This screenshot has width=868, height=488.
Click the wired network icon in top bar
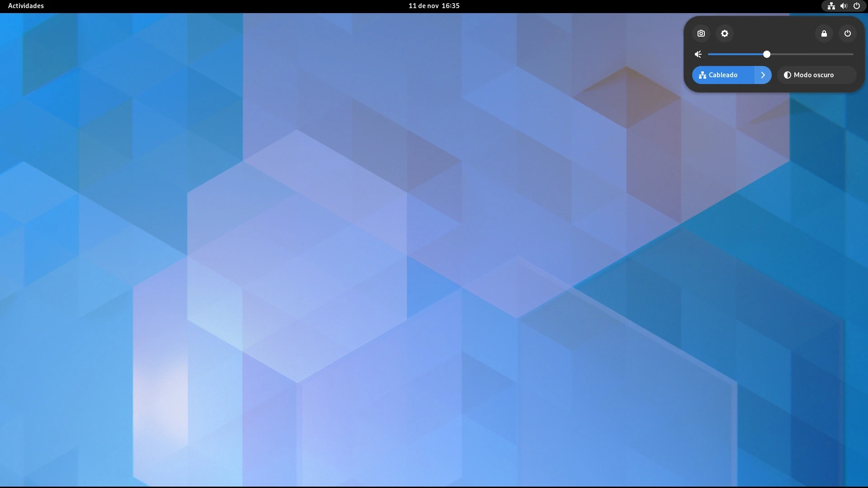coord(831,6)
